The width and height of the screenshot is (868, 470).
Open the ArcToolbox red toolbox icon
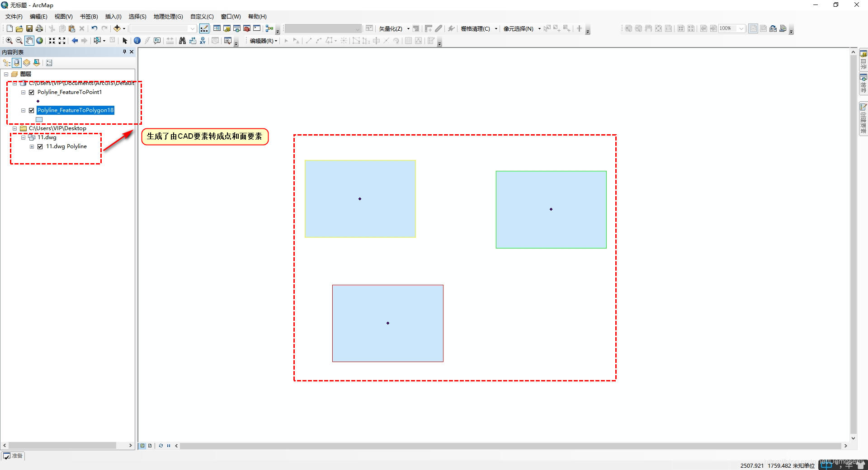pos(247,28)
